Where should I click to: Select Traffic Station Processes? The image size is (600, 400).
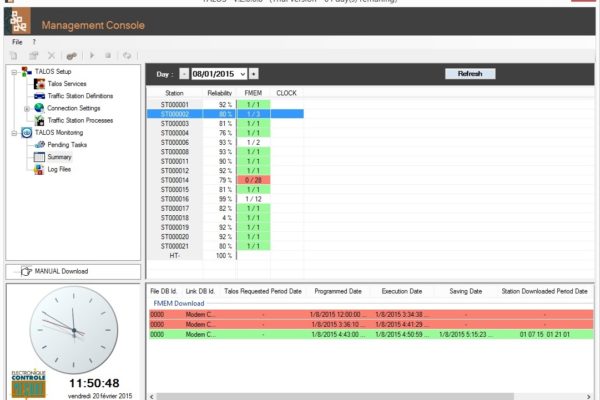80,120
